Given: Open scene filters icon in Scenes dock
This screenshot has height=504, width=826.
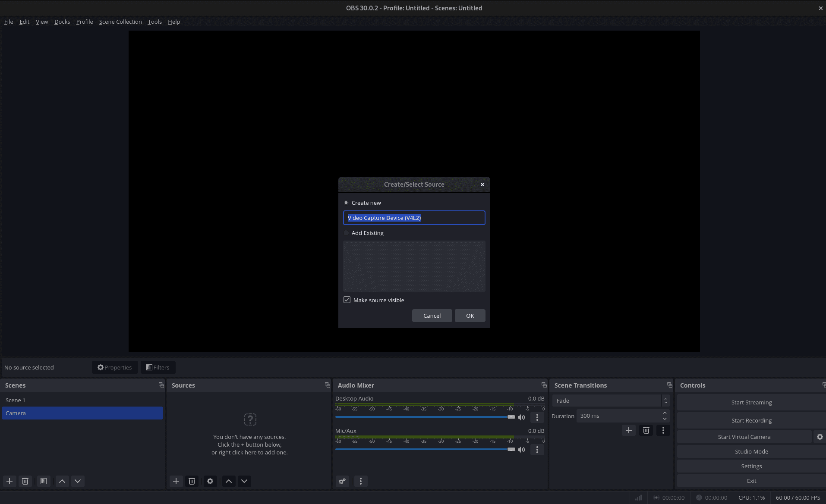Looking at the screenshot, I should point(44,481).
